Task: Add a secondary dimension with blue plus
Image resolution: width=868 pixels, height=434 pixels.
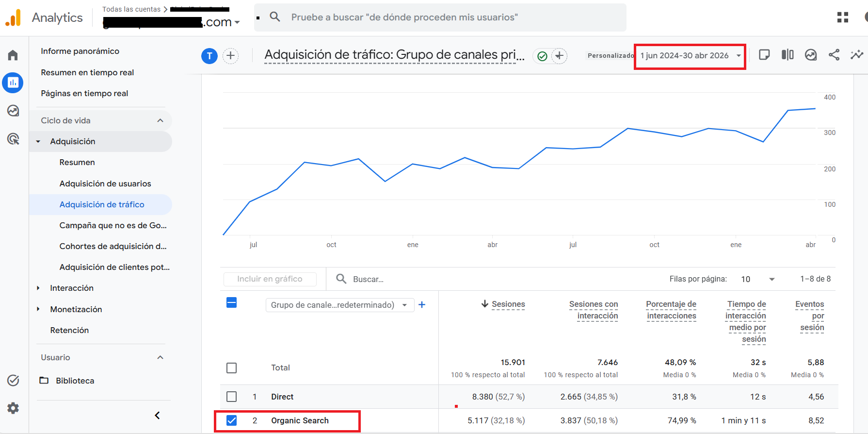Action: tap(422, 304)
